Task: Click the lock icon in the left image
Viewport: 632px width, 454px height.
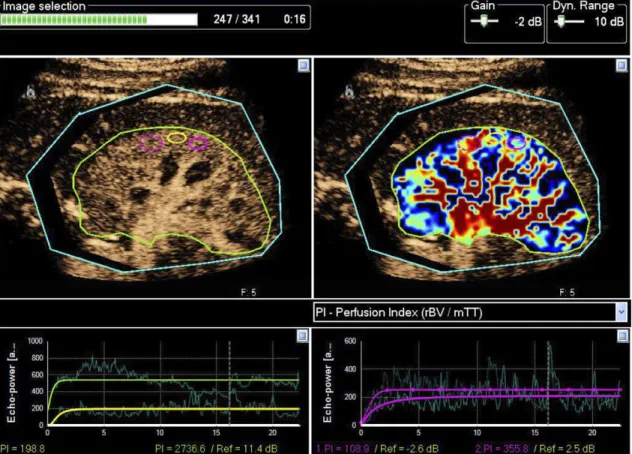Action: (x=31, y=92)
